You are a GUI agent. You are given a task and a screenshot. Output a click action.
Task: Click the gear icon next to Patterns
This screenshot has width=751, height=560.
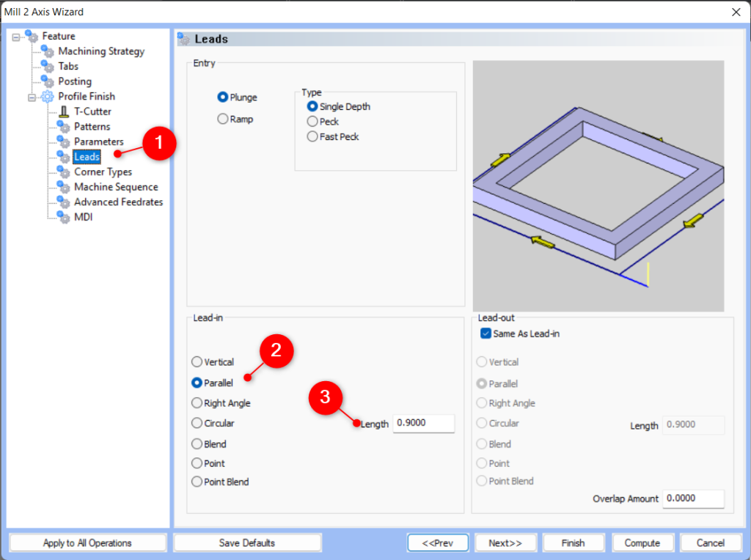(x=63, y=126)
